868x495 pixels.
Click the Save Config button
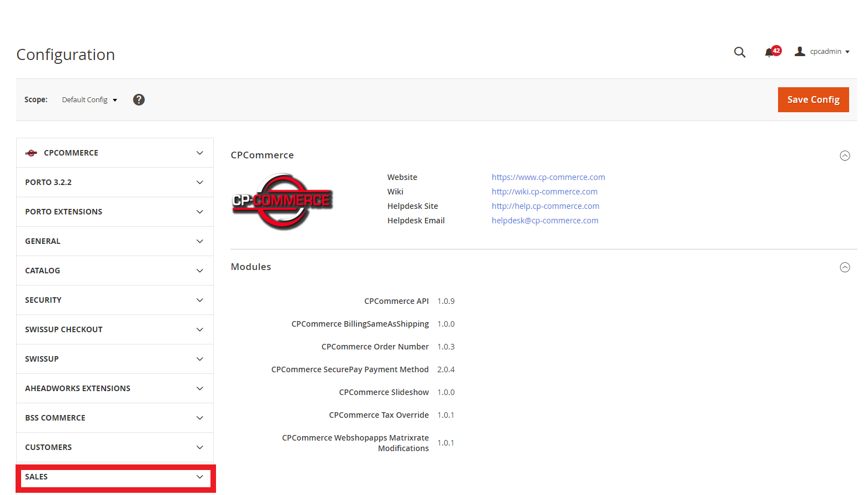coord(813,99)
